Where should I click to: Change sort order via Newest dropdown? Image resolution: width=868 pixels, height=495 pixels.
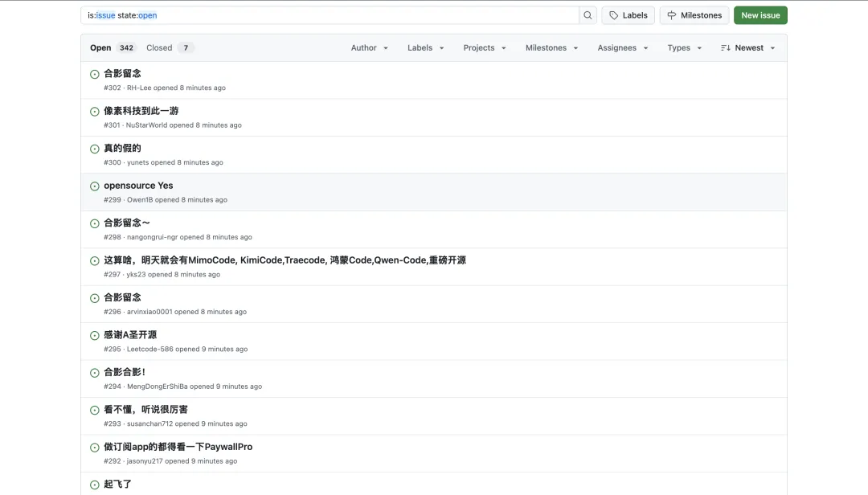click(748, 47)
